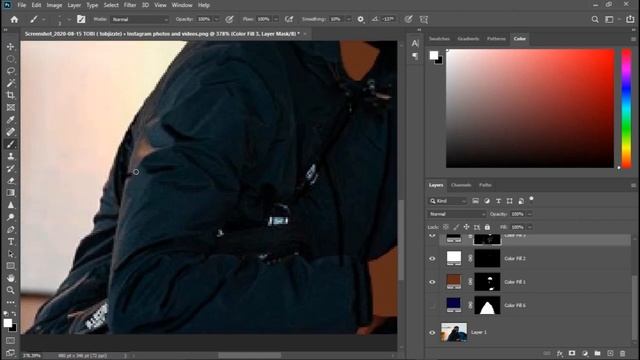Viewport: 640px width, 360px height.
Task: Select the Path Selection tool
Action: coord(11,254)
